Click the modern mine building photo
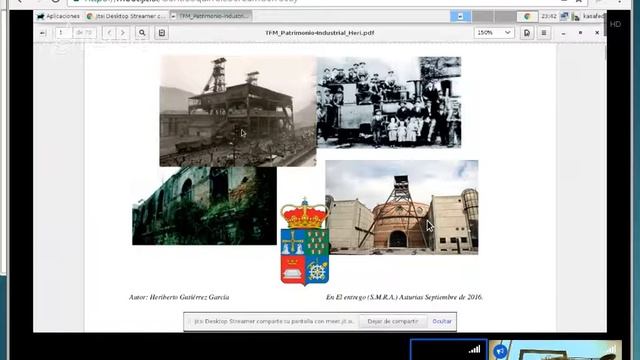Image resolution: width=640 pixels, height=360 pixels. pyautogui.click(x=402, y=207)
